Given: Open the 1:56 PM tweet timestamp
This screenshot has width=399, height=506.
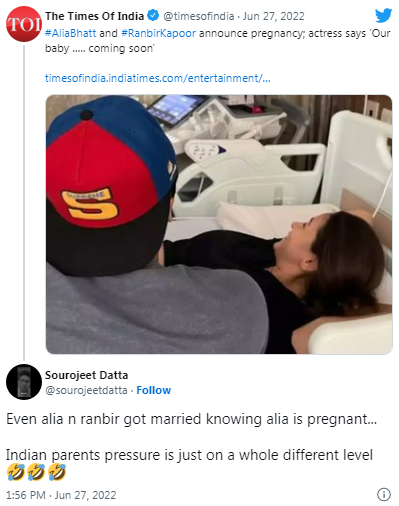Looking at the screenshot, I should pyautogui.click(x=61, y=495).
